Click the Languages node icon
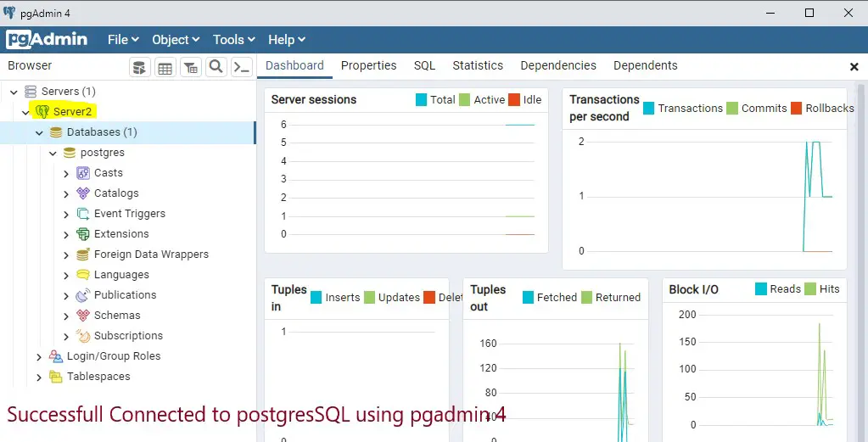The image size is (868, 442). pos(83,274)
